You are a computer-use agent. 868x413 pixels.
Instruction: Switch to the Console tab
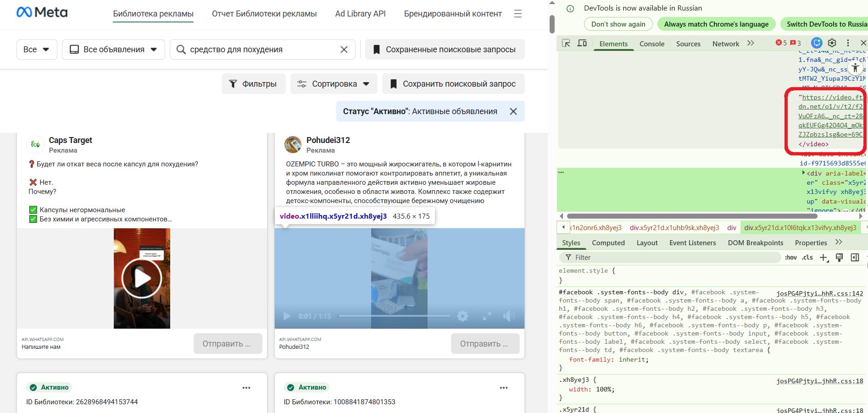[x=651, y=44]
